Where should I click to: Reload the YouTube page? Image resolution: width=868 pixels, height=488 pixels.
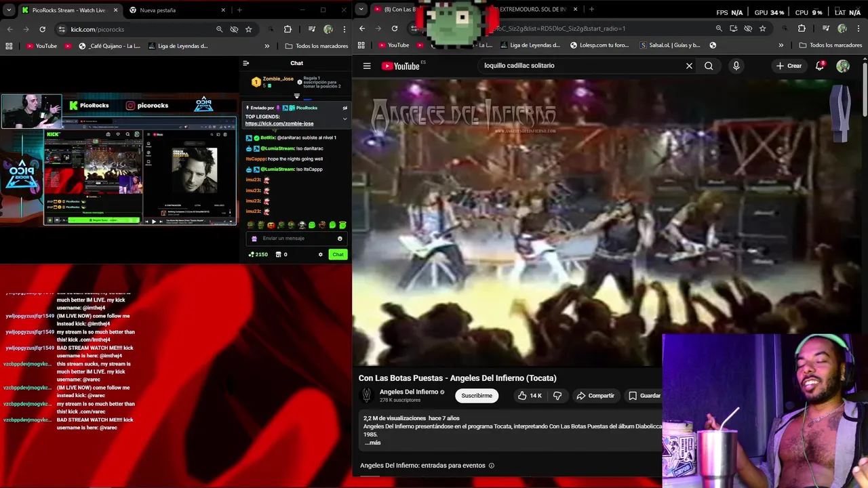(395, 28)
